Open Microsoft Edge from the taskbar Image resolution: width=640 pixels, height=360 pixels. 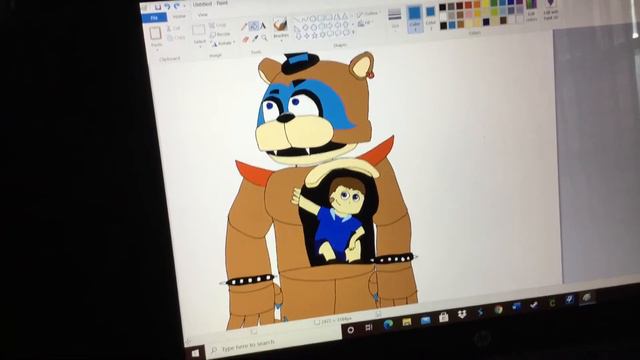tap(388, 324)
